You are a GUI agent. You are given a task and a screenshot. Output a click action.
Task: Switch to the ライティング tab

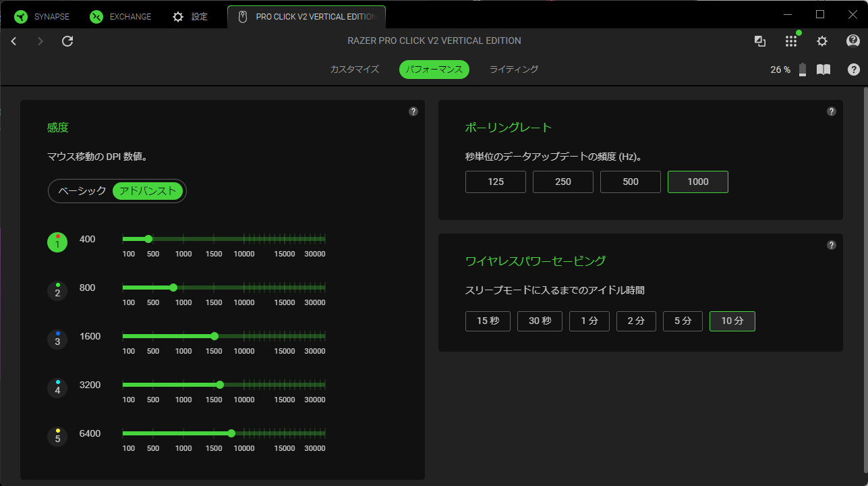point(514,70)
